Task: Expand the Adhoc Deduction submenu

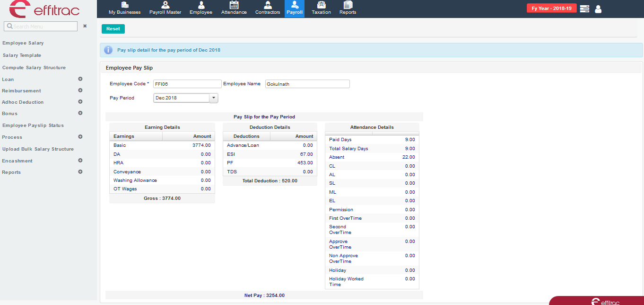Action: (80, 102)
